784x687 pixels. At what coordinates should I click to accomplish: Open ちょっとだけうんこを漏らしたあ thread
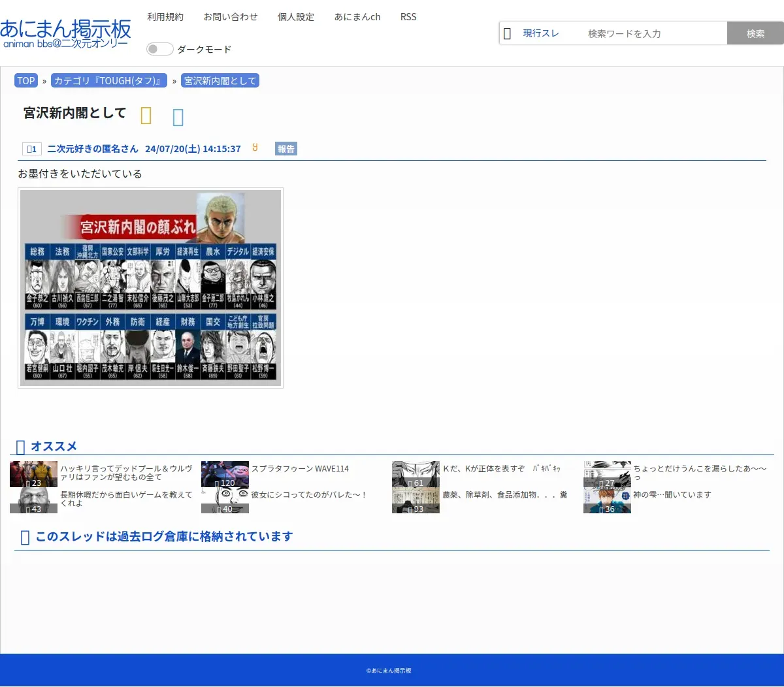pyautogui.click(x=700, y=473)
